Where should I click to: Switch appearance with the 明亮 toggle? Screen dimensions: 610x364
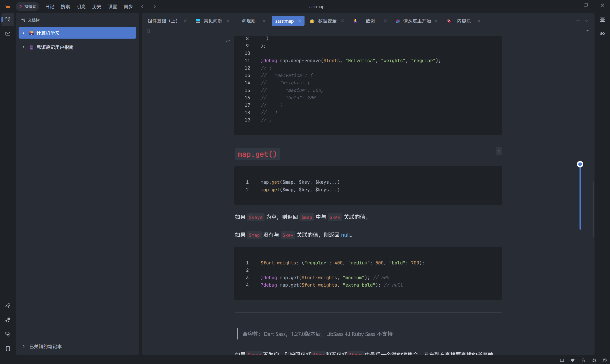coord(81,7)
